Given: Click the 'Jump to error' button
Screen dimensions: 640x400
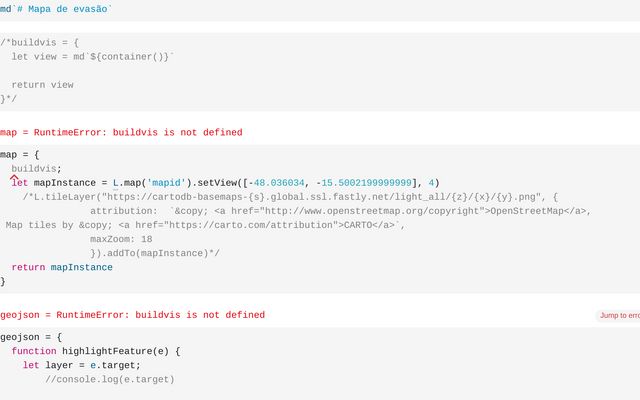Looking at the screenshot, I should [x=619, y=315].
